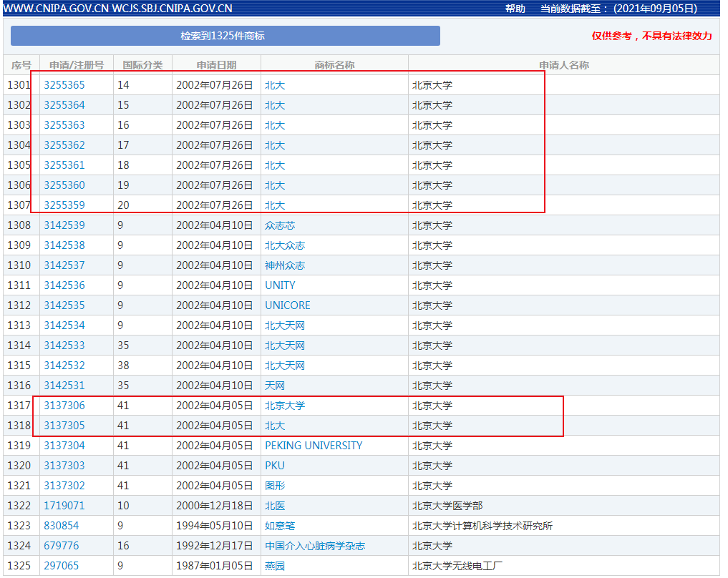
Task: Click the 检索到1325件商标 result bar
Action: point(225,36)
